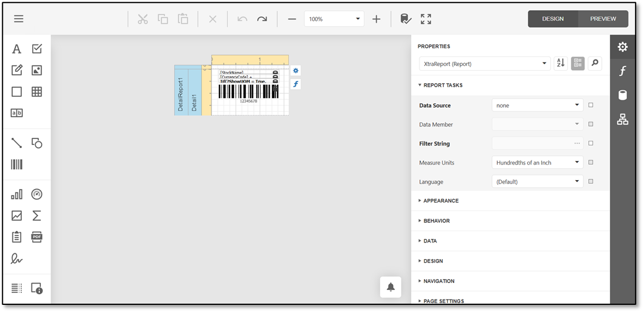Screen dimensions: 644x312
Task: Select the Picture Box control tool
Action: tap(37, 70)
